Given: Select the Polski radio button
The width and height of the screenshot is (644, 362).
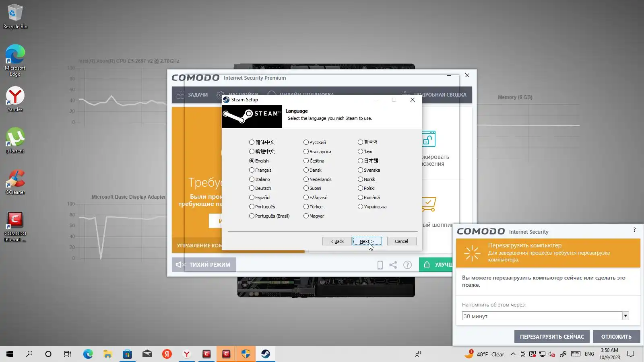Looking at the screenshot, I should point(366,188).
